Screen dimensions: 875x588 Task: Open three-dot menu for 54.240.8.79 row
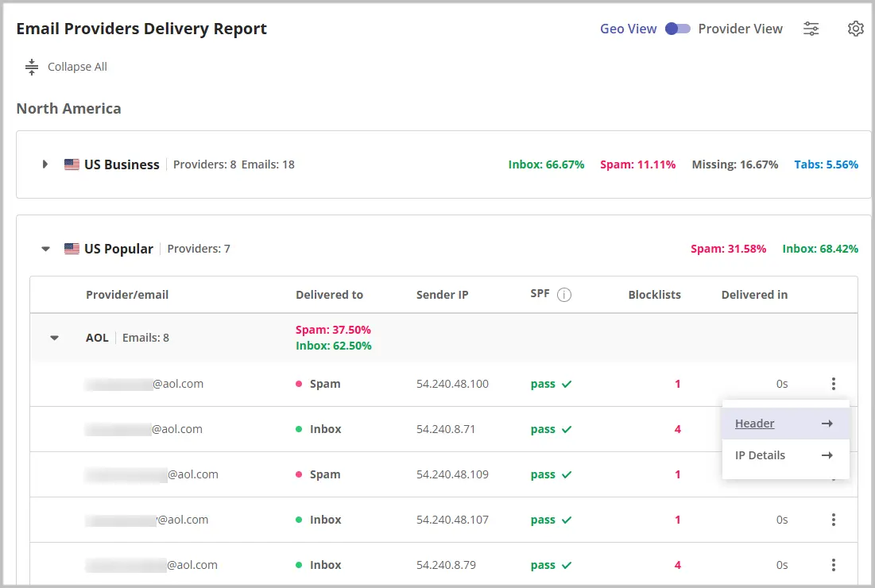click(x=833, y=565)
